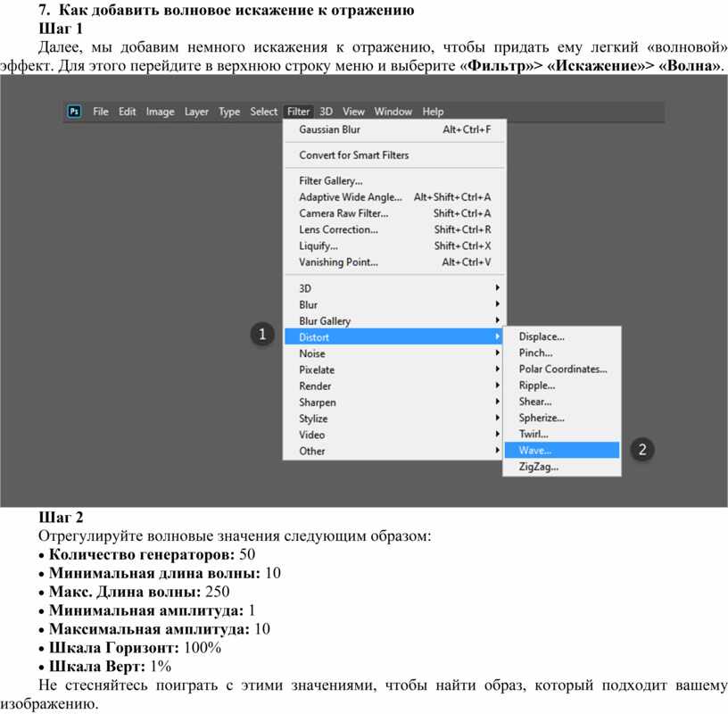728x714 pixels.
Task: Expand the Render submenu
Action: pos(393,386)
